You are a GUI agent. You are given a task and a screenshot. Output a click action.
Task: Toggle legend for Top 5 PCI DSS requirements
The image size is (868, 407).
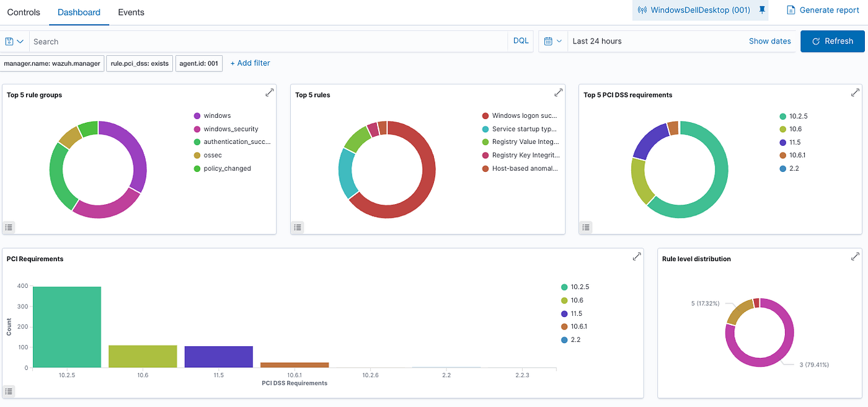(586, 227)
